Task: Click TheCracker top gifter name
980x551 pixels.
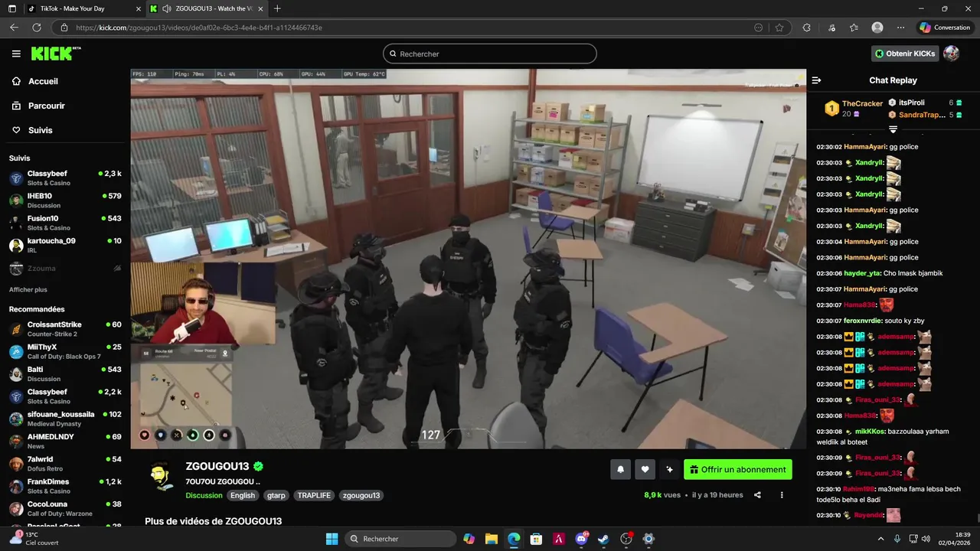Action: [x=862, y=104]
